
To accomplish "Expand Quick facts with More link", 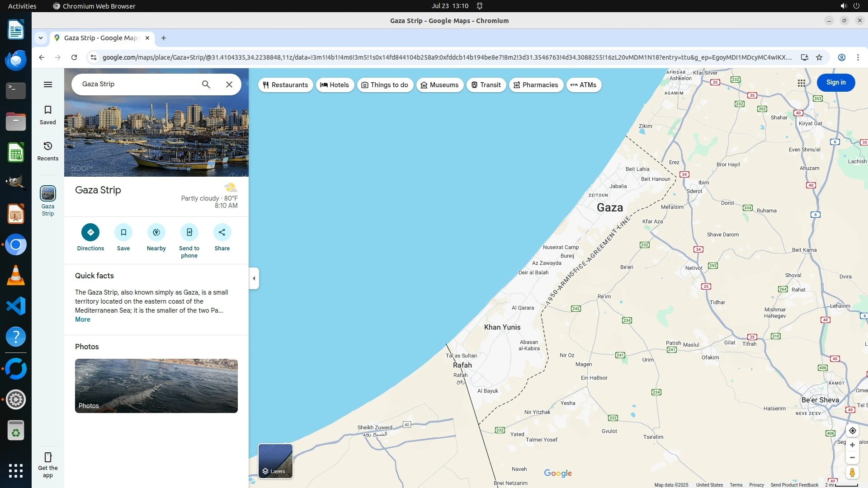I will coord(82,319).
